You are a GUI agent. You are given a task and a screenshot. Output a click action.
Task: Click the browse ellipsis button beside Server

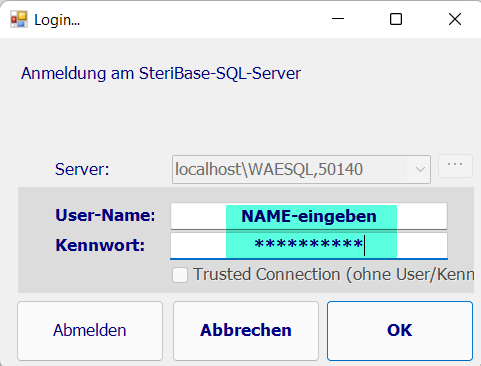click(x=455, y=166)
